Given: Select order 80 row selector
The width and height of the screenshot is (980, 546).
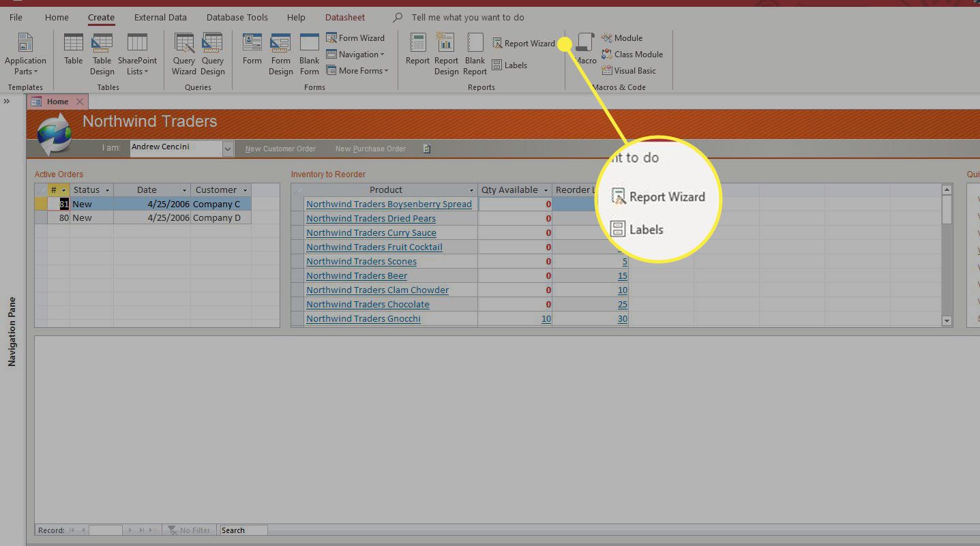Looking at the screenshot, I should (41, 218).
